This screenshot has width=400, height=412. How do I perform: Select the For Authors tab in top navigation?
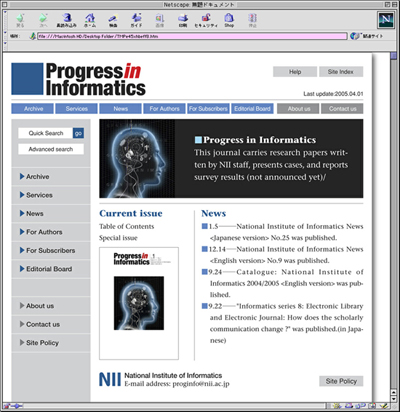click(x=164, y=109)
